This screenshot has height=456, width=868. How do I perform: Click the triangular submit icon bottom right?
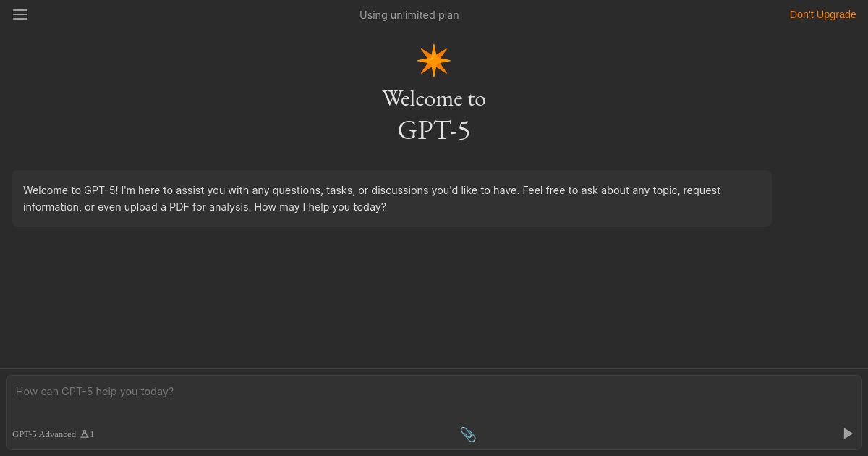click(847, 434)
